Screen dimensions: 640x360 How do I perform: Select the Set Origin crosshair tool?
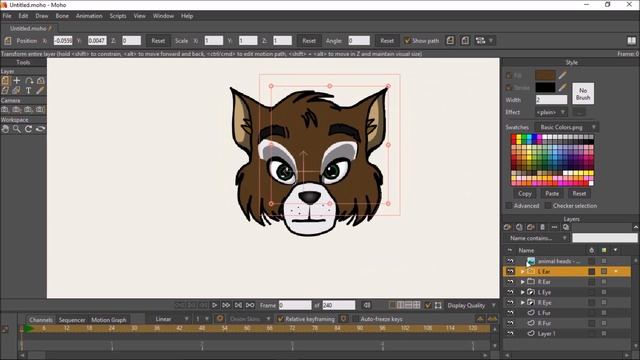[x=17, y=80]
